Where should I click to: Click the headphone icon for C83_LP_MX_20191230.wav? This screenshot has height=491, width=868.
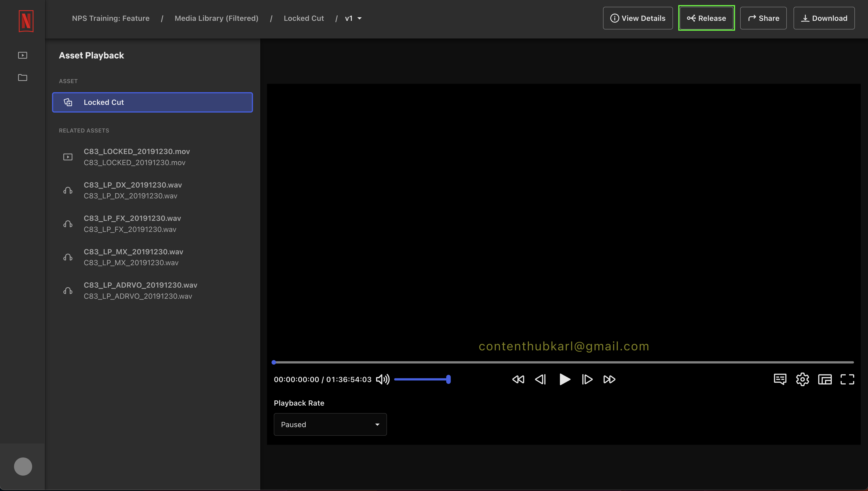coord(68,257)
